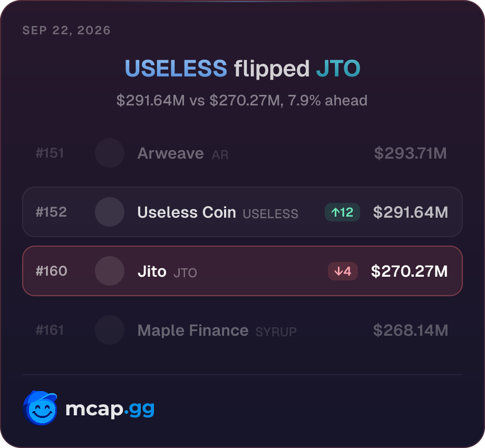Click the green up 12 rank badge

point(342,212)
